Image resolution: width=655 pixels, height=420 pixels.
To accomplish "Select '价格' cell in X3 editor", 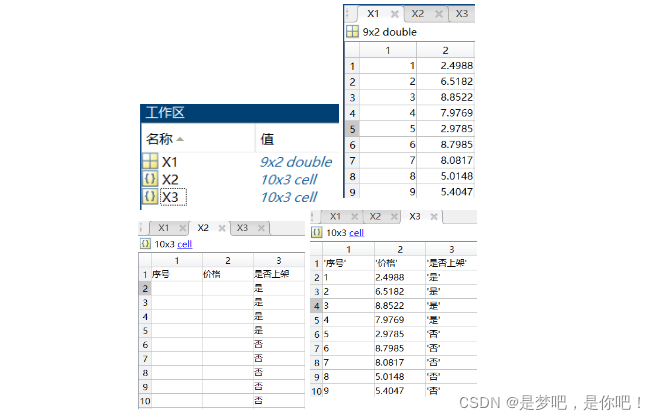I will click(x=400, y=263).
